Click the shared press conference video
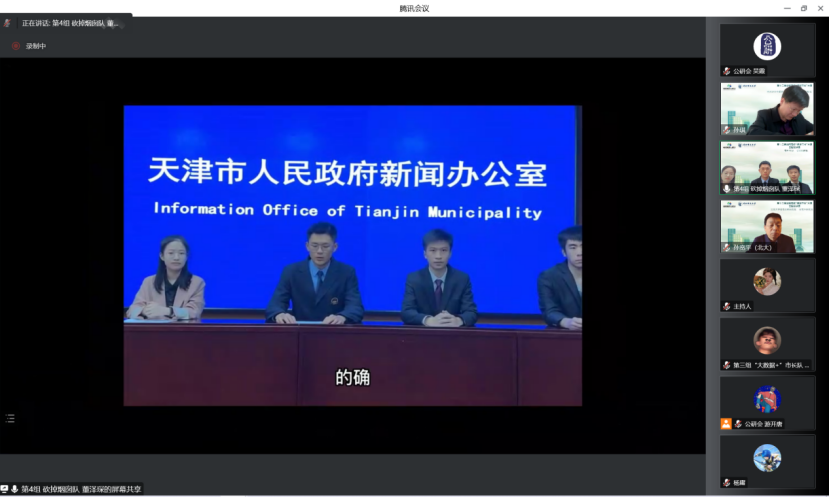829x498 pixels. click(x=352, y=255)
